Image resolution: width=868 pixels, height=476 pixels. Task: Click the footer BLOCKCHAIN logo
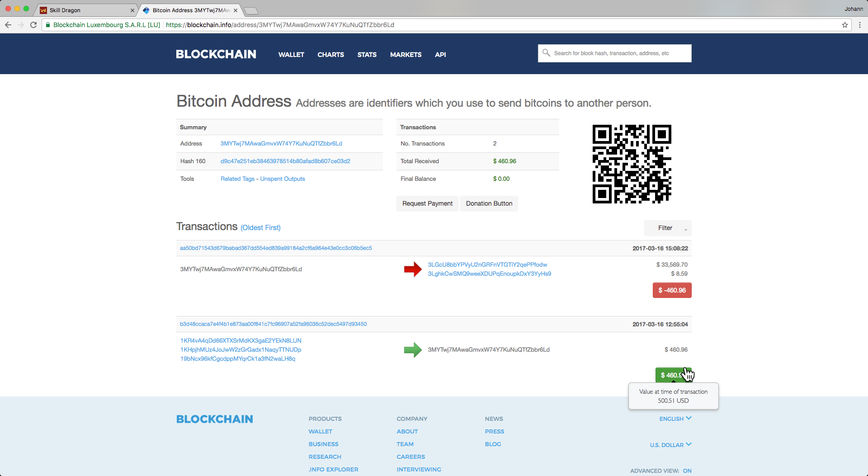click(215, 419)
